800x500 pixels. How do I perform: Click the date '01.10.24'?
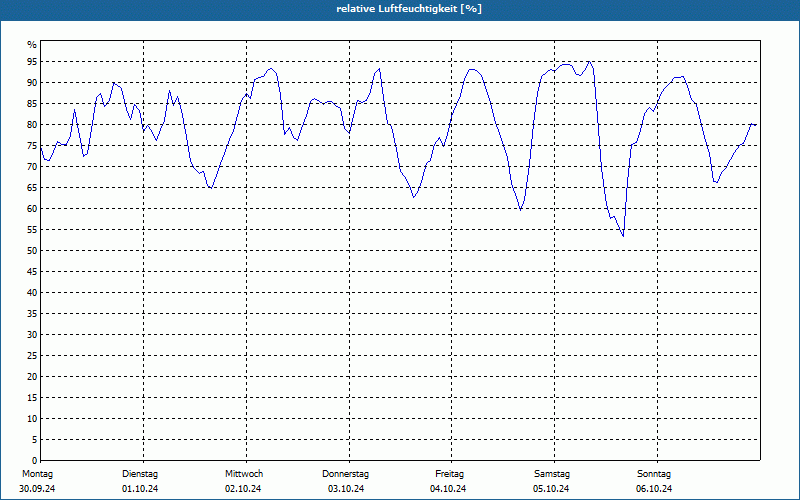point(140,489)
